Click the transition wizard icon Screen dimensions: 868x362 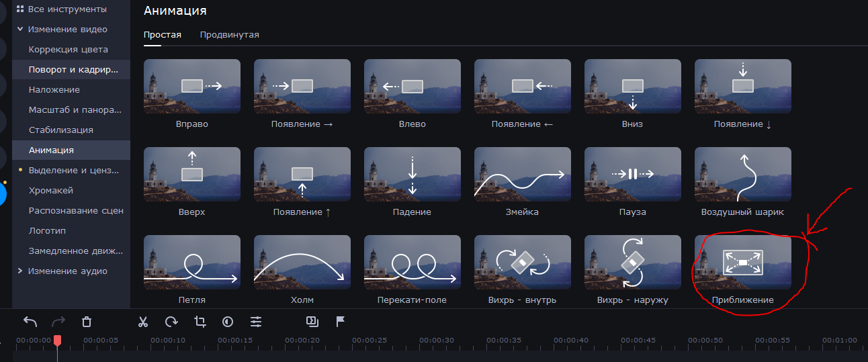(x=312, y=321)
